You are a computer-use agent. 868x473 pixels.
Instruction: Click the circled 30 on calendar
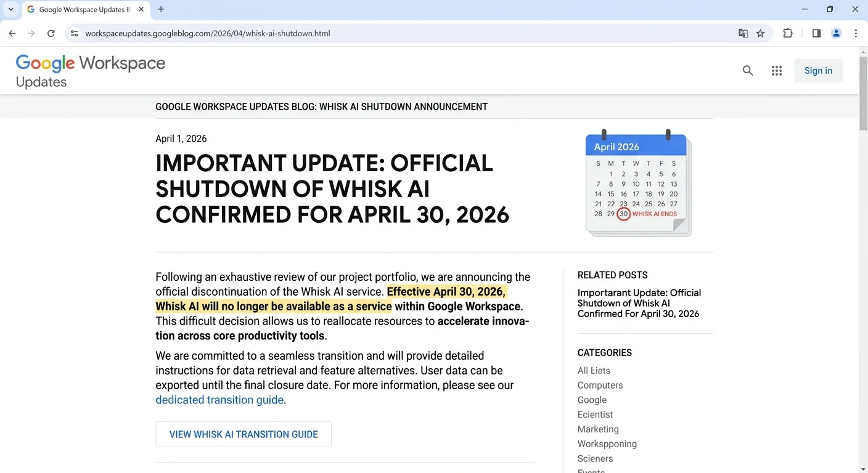click(623, 214)
